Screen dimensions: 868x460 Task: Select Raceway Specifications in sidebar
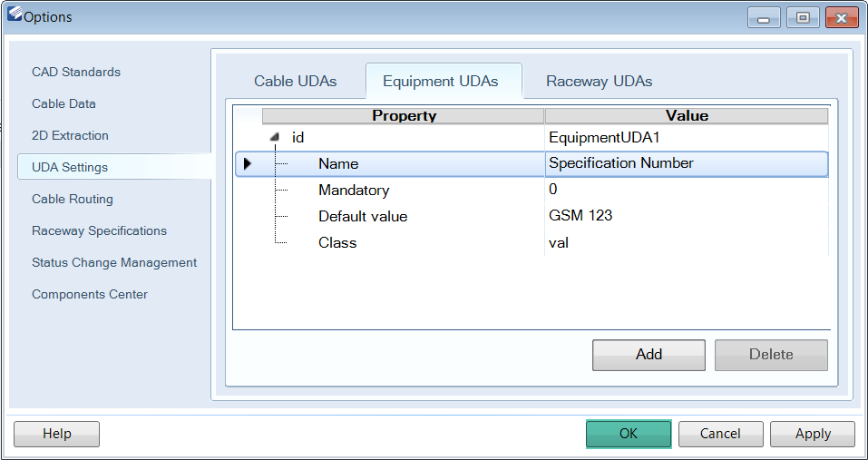99,230
